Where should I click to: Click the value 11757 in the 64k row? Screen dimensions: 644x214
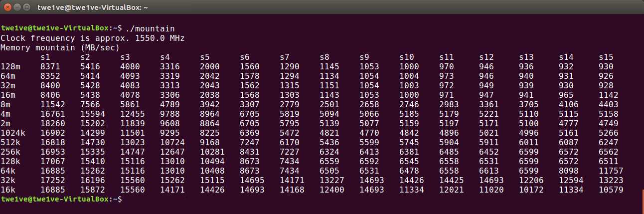[x=611, y=171]
